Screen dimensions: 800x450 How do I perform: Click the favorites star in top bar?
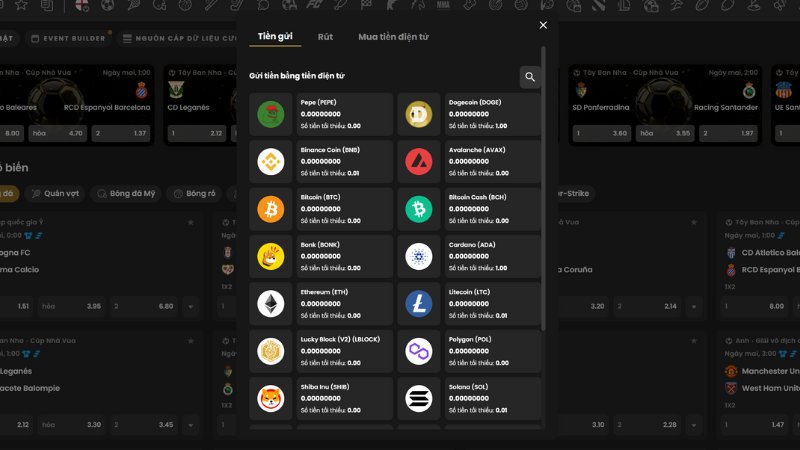coord(21,6)
